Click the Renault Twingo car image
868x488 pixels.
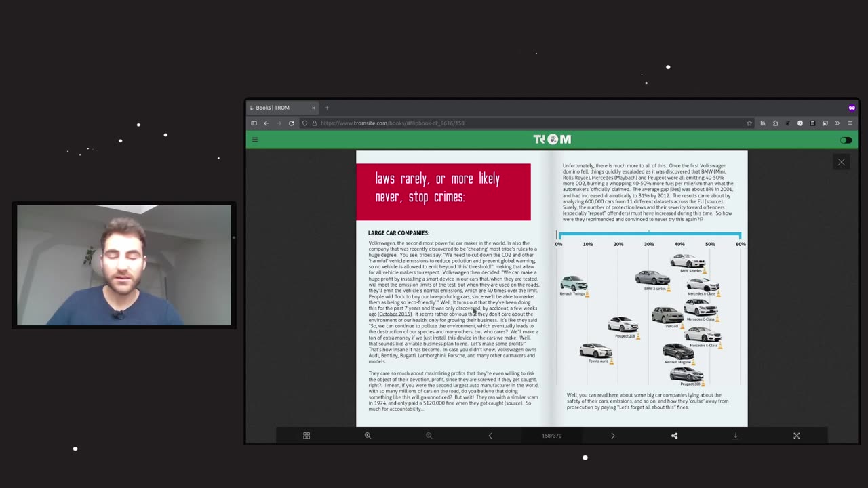(573, 283)
